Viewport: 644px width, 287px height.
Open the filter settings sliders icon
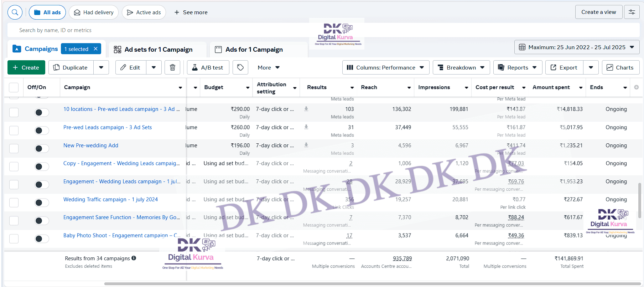click(x=632, y=12)
